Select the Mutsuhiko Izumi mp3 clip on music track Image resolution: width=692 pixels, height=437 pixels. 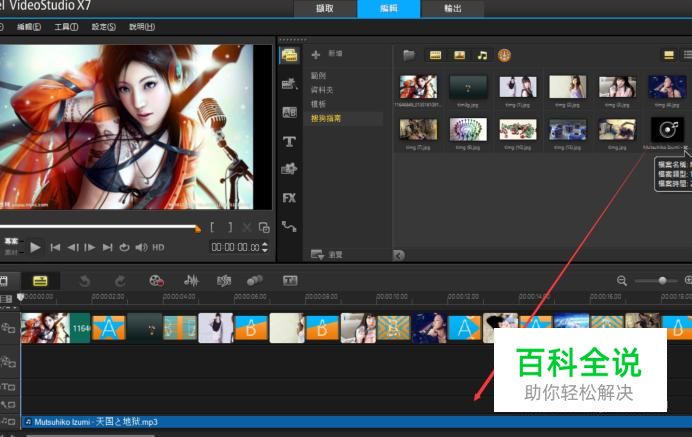tap(357, 422)
